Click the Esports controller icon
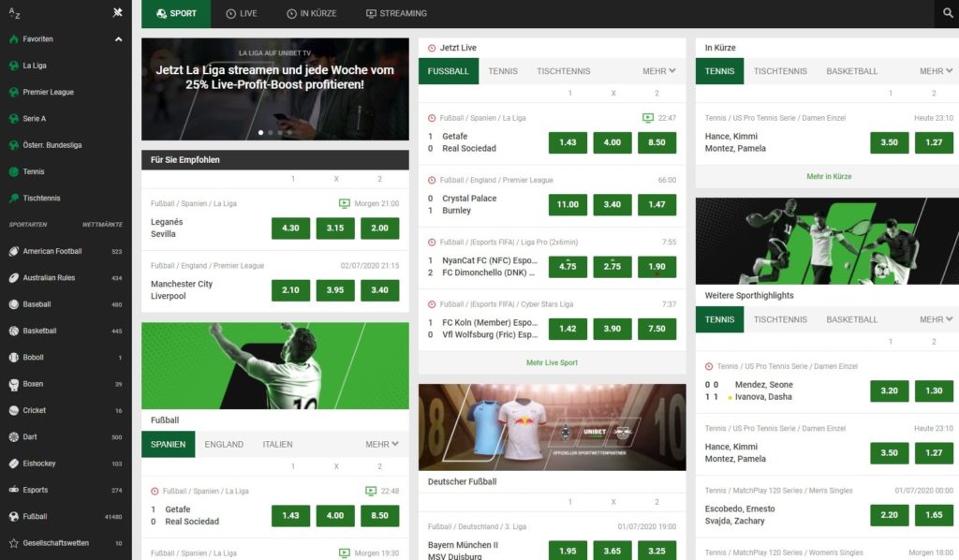This screenshot has width=959, height=560. pos(13,490)
